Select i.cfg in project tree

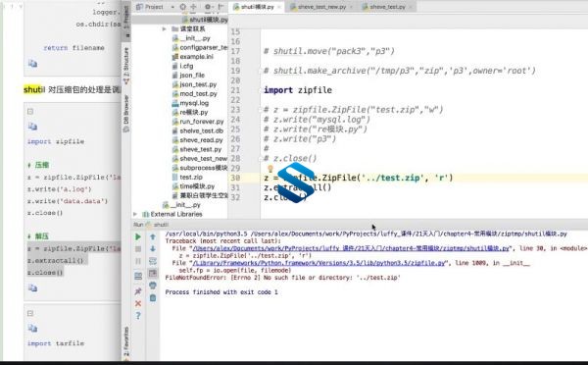(183, 66)
